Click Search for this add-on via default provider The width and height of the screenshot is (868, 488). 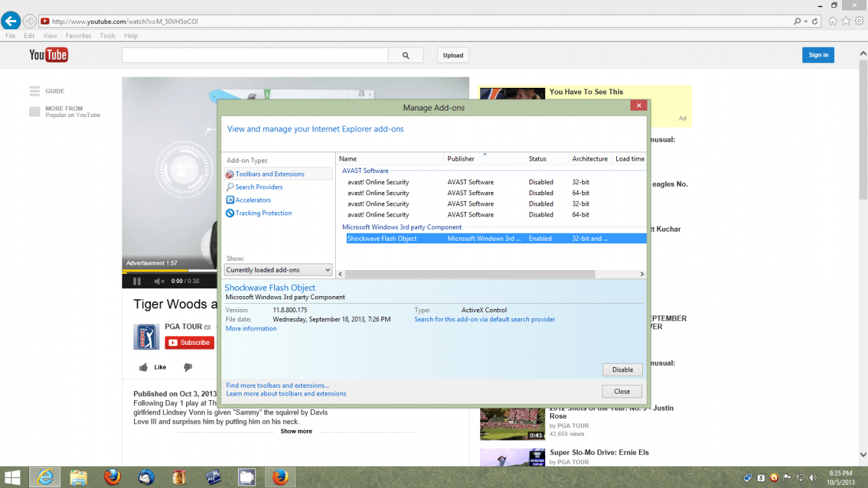point(485,319)
